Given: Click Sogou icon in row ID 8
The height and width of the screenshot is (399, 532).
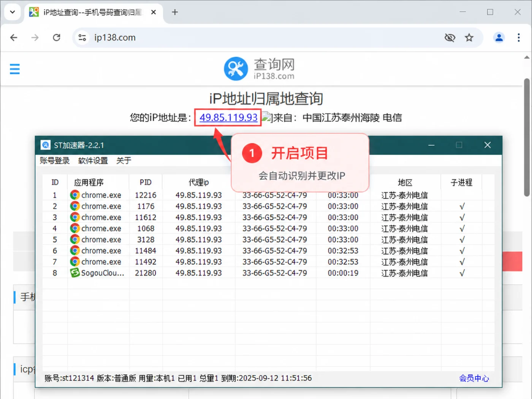Looking at the screenshot, I should [x=75, y=273].
